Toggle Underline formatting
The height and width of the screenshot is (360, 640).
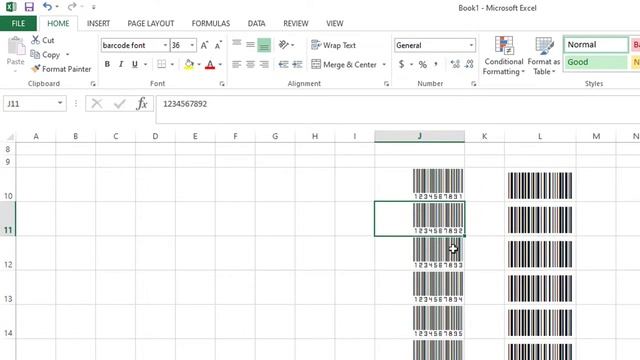click(134, 64)
